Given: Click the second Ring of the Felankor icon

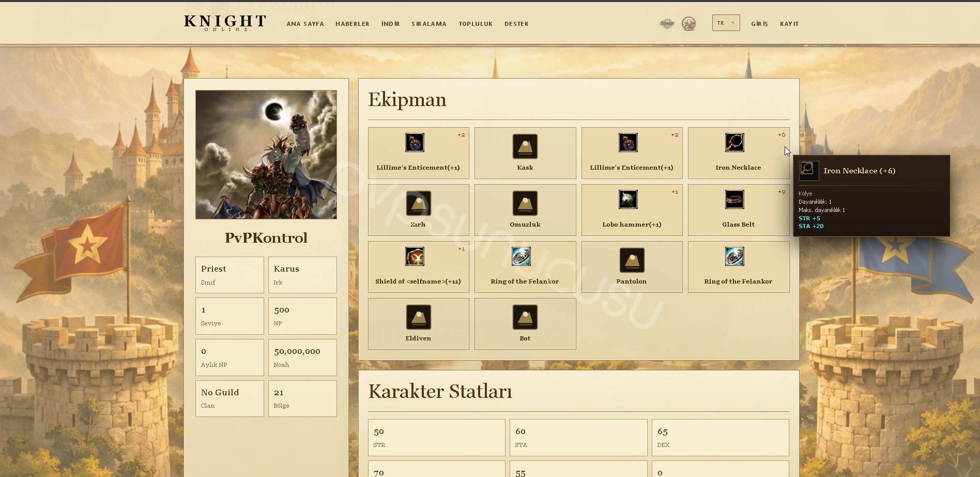Looking at the screenshot, I should 734,257.
